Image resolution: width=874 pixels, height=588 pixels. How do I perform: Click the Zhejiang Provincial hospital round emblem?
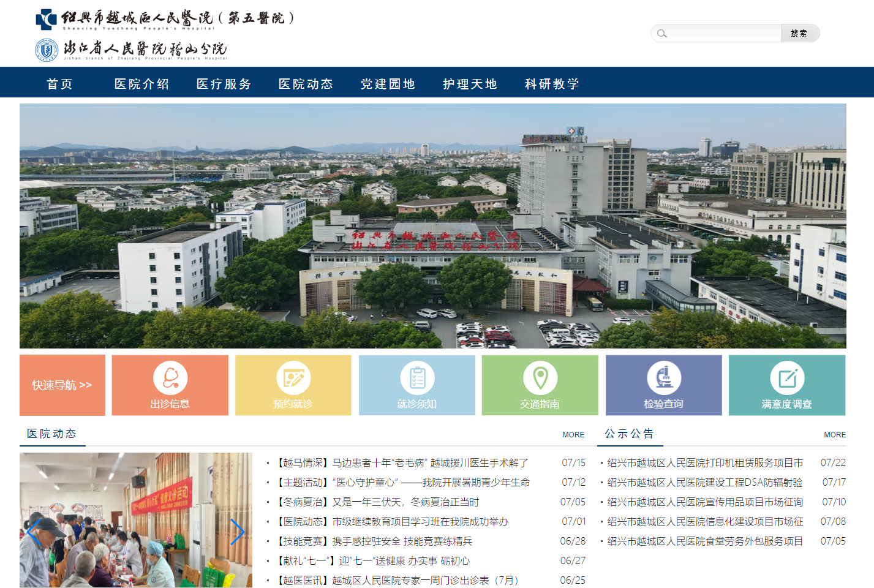(47, 50)
